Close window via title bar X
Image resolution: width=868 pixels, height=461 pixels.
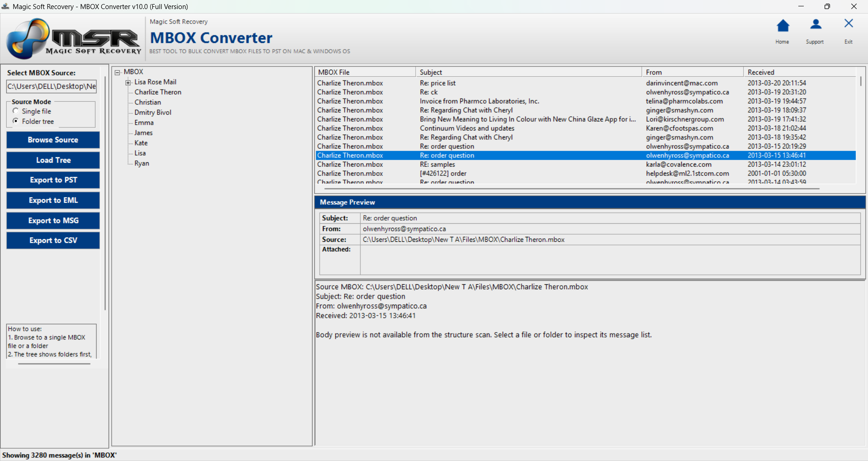pos(854,6)
